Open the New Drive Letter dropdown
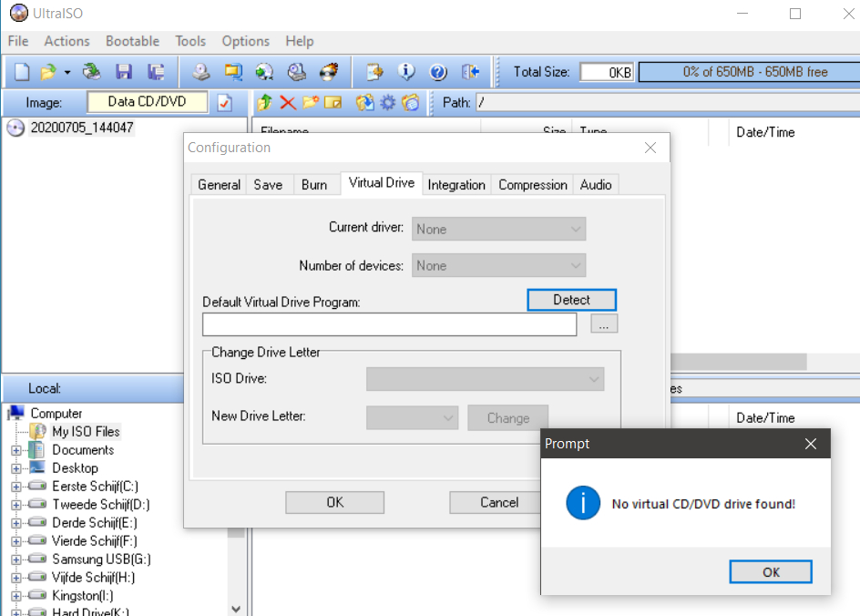 (x=412, y=418)
